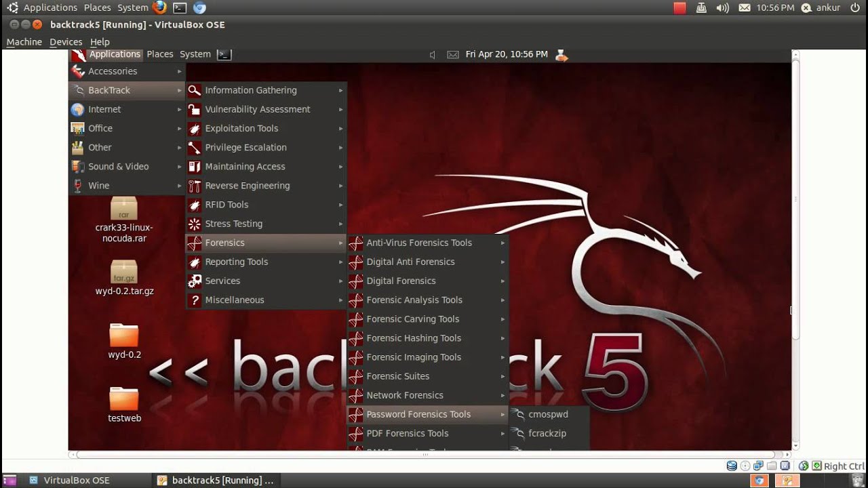This screenshot has height=488, width=868.
Task: Switch to backtrack5 [Running] taskbar button
Action: pyautogui.click(x=215, y=480)
